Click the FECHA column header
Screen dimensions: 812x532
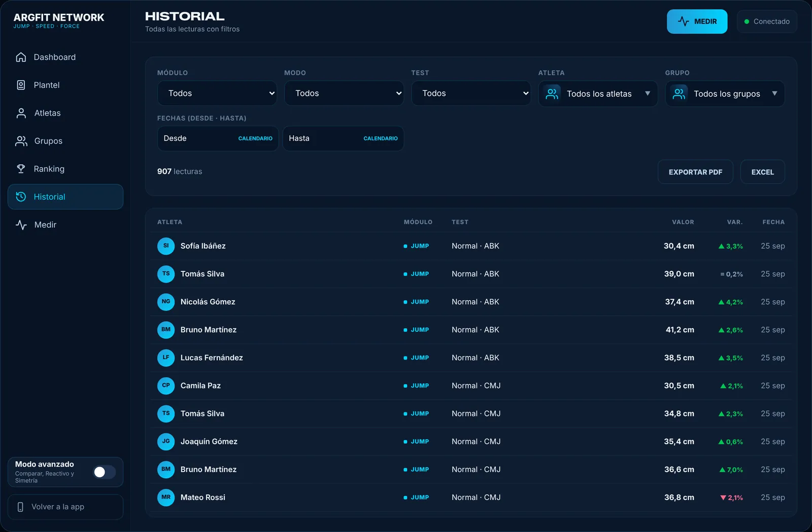[773, 222]
